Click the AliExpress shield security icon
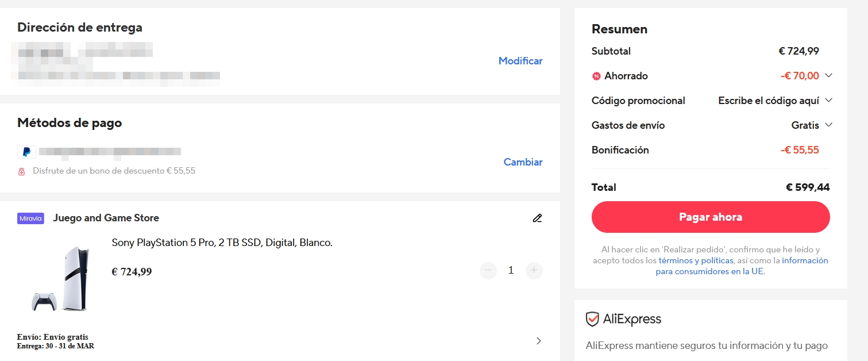 pos(592,319)
